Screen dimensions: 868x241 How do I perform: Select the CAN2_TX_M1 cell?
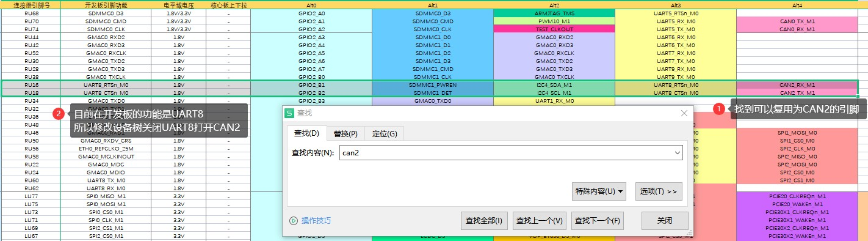tap(797, 93)
